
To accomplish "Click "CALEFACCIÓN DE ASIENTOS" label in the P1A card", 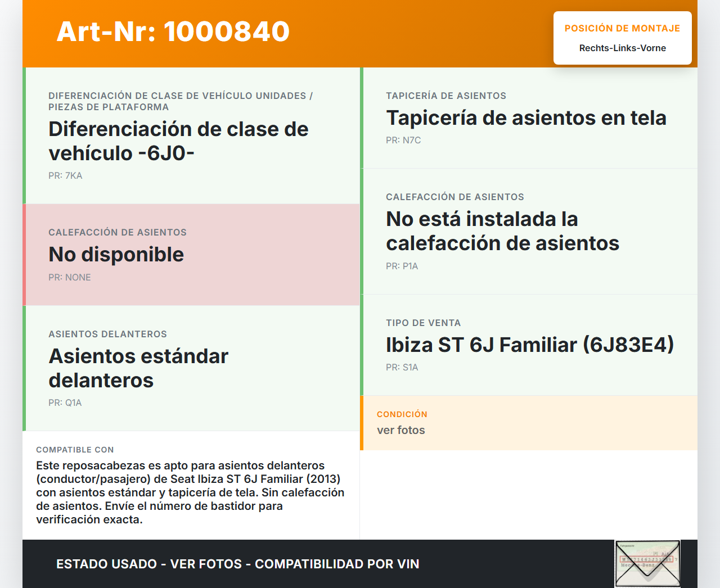I will pos(455,197).
